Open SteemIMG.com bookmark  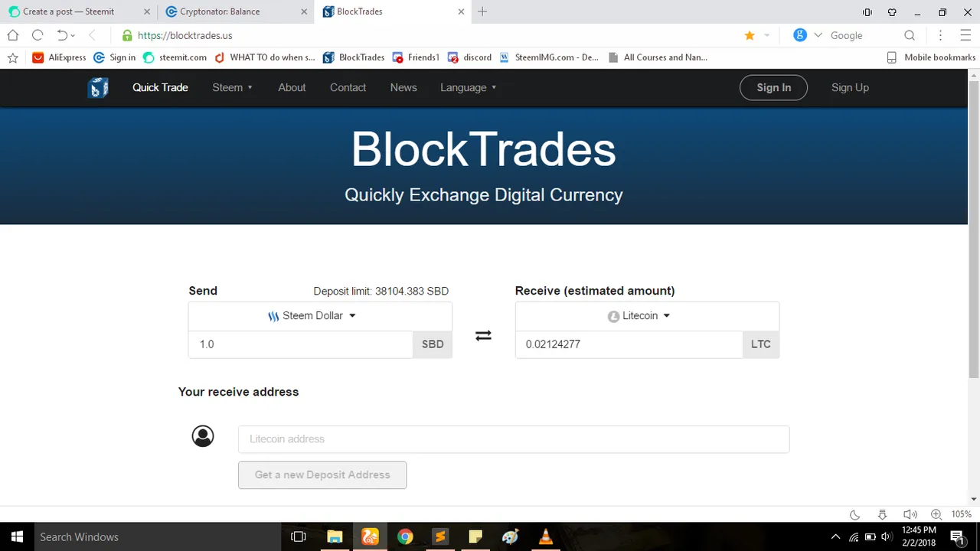pyautogui.click(x=549, y=57)
